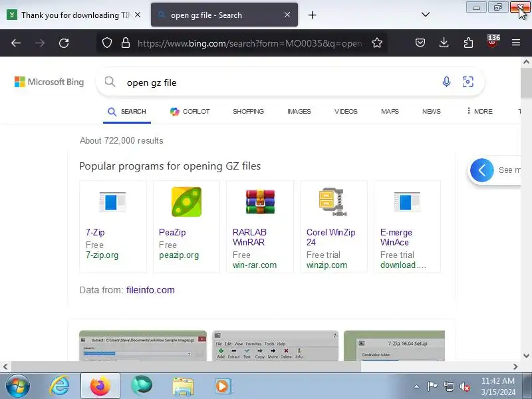Screen dimensions: 532x399
Task: Open the Firefox downloads panel
Action: point(444,43)
